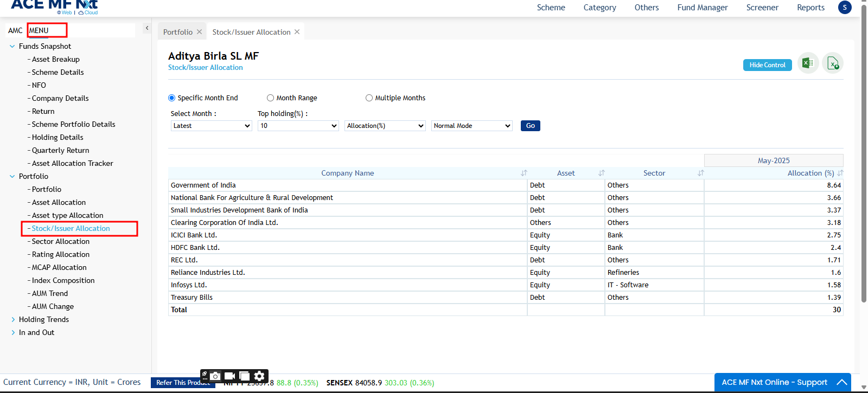Open the Select Month dropdown
The image size is (868, 393).
[x=211, y=126]
